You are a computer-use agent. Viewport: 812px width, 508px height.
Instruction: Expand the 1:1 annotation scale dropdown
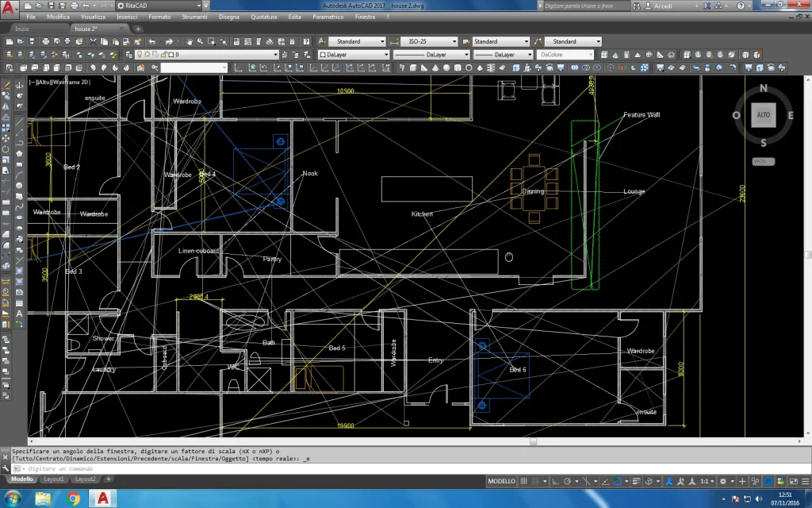tap(712, 481)
